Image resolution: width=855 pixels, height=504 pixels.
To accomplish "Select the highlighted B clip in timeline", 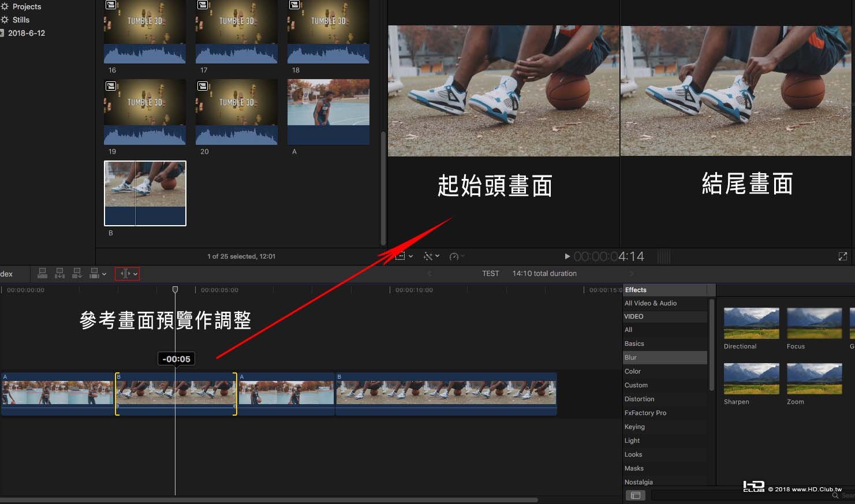I will tap(176, 394).
